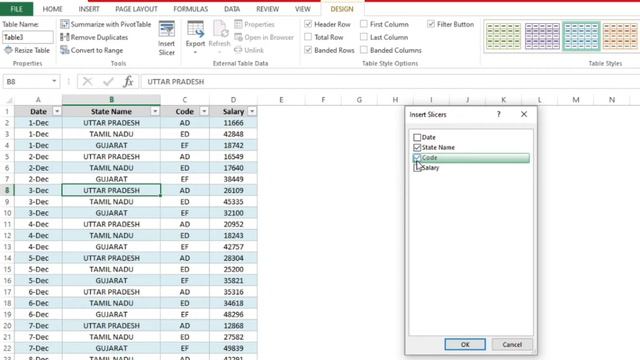The image size is (640, 360).
Task: Check the Salary field in Insert Slicers
Action: coord(417,168)
